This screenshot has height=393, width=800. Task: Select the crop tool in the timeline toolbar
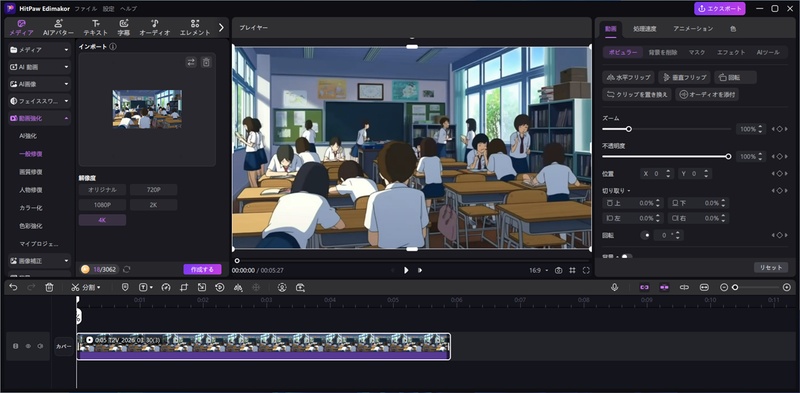click(184, 287)
